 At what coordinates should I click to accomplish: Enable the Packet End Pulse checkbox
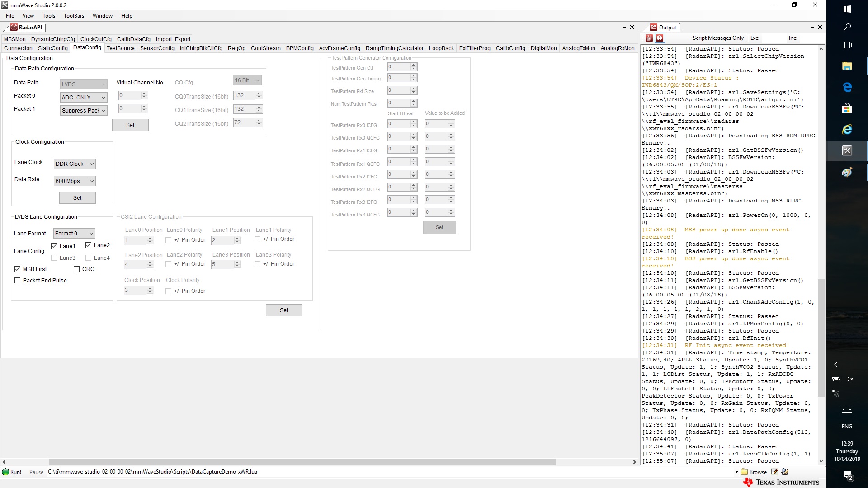click(18, 281)
